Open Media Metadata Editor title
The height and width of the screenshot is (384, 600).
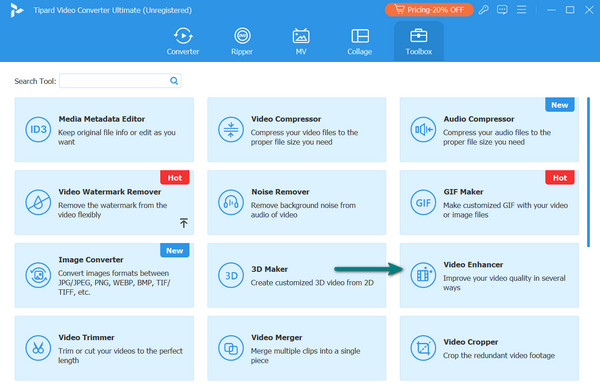point(102,119)
